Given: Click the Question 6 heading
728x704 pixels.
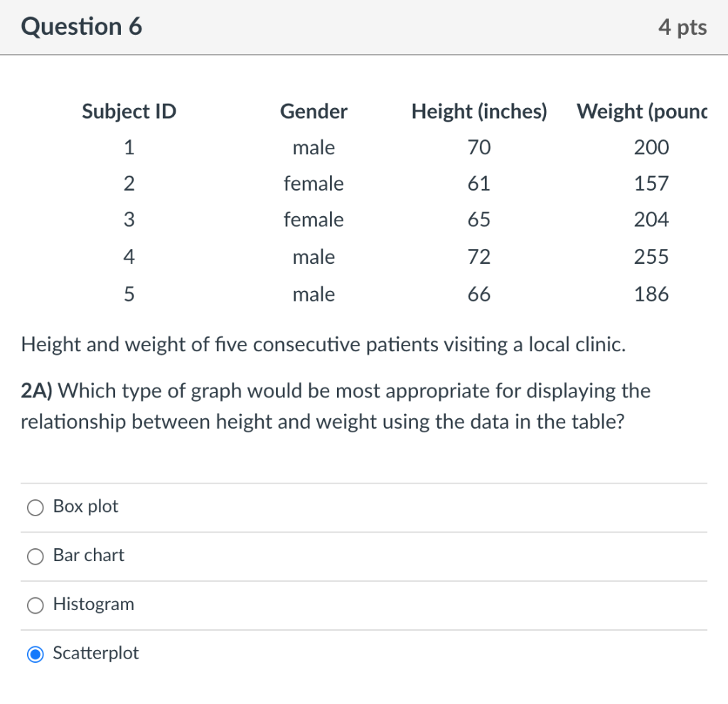Looking at the screenshot, I should (82, 27).
